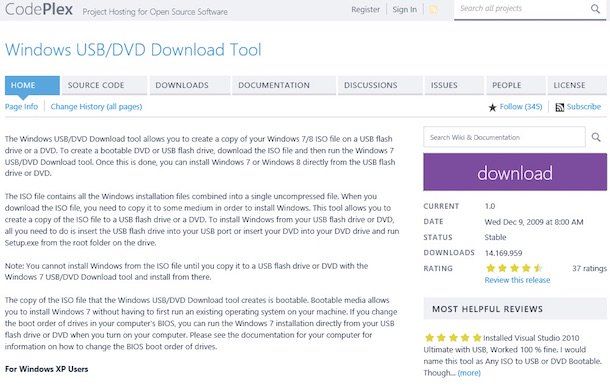Focus the Search Wiki & Documentation field

tap(504, 137)
